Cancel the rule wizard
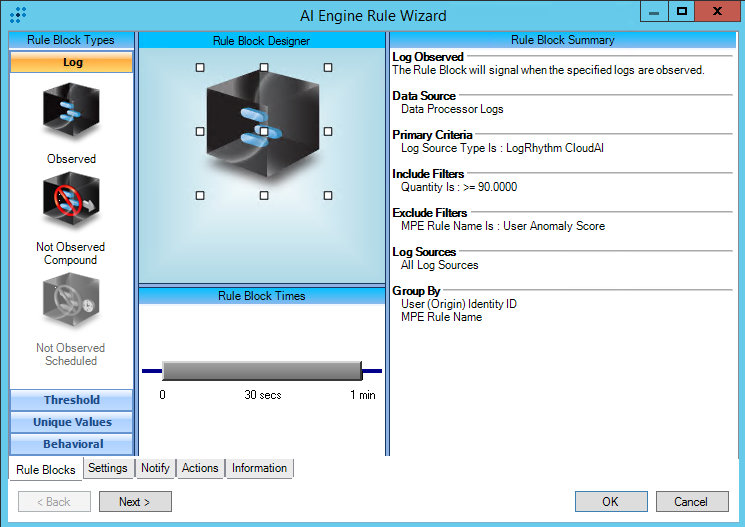Image resolution: width=745 pixels, height=527 pixels. (690, 502)
